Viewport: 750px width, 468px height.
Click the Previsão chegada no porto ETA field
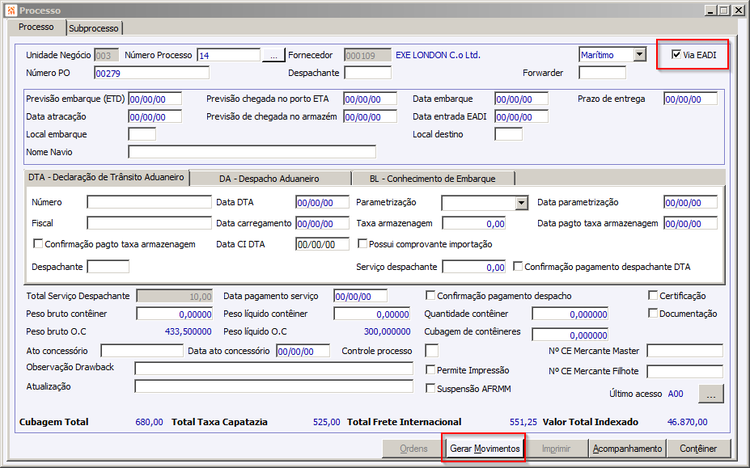(x=370, y=99)
